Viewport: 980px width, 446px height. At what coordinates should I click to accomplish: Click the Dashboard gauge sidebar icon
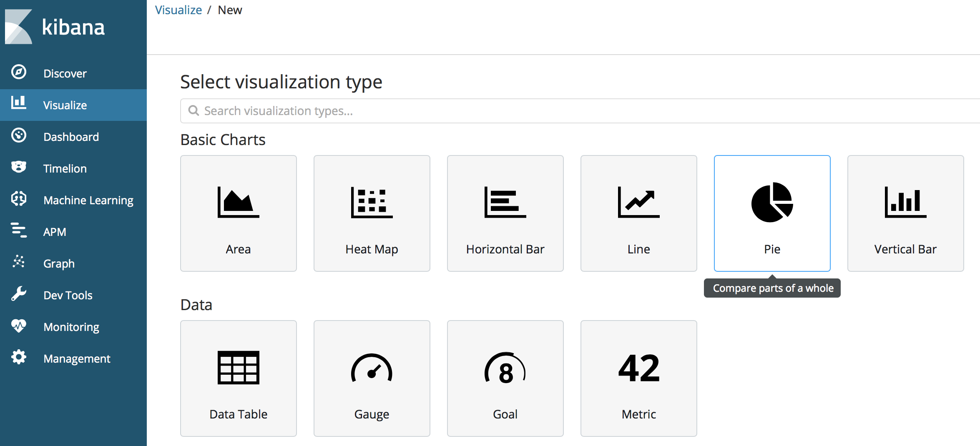tap(19, 135)
